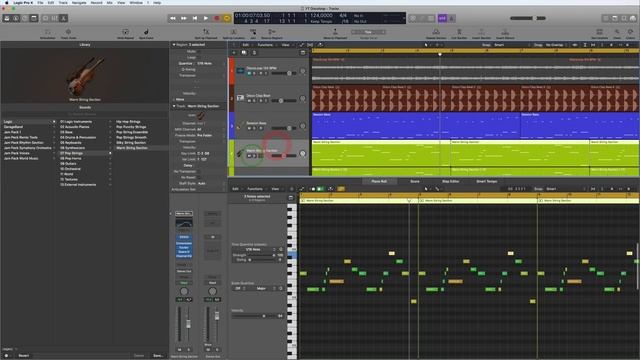This screenshot has height=360, width=640.
Task: Open the Loop Browser at the top right
Action: coord(624,18)
